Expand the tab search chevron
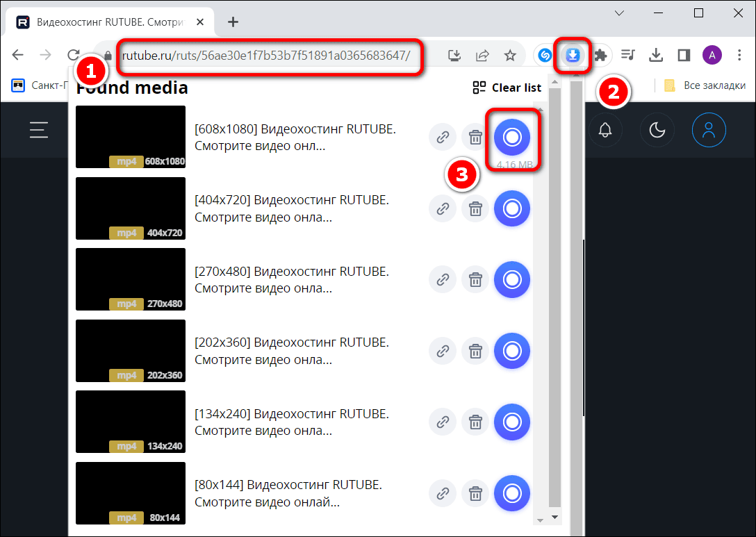 tap(620, 13)
